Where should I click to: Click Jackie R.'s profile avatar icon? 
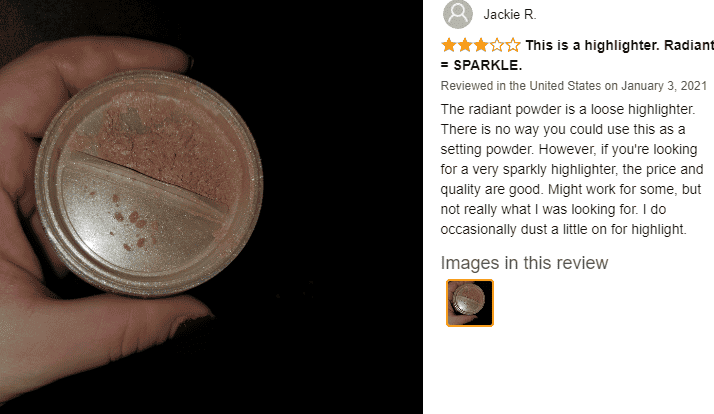pos(458,14)
